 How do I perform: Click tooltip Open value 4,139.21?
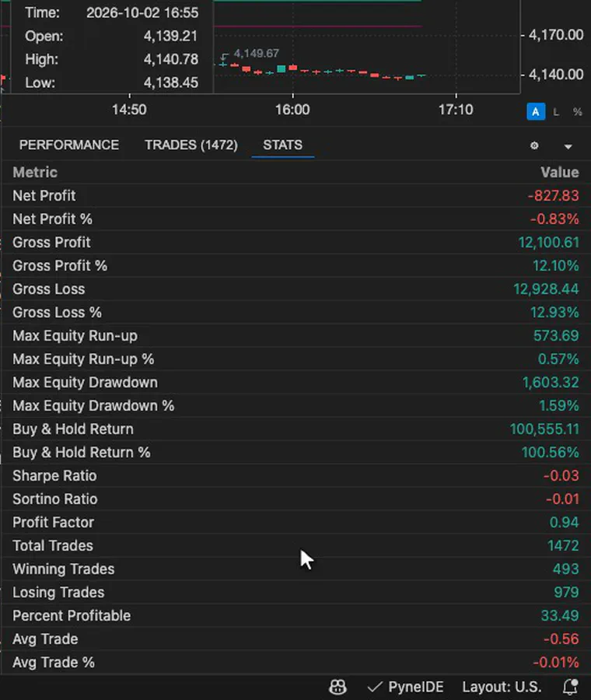[170, 36]
